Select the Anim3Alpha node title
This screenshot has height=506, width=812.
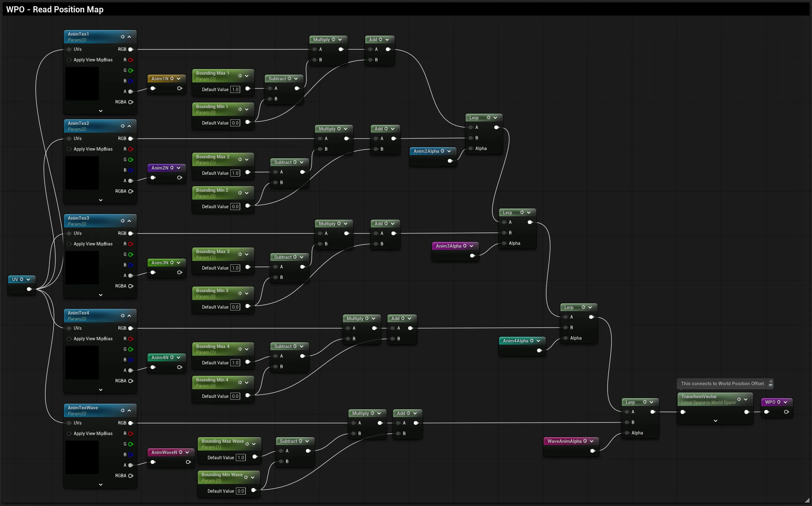click(448, 246)
